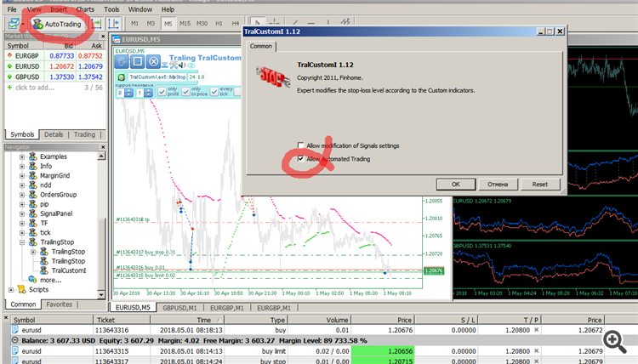
Task: Select the cursor arrow tool in toolbar
Action: pyautogui.click(x=257, y=22)
